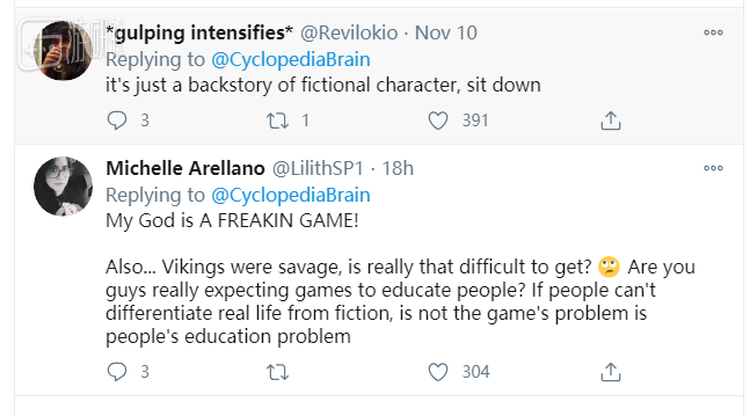
Task: Open the Nov 10 tweet timestamp
Action: [446, 32]
